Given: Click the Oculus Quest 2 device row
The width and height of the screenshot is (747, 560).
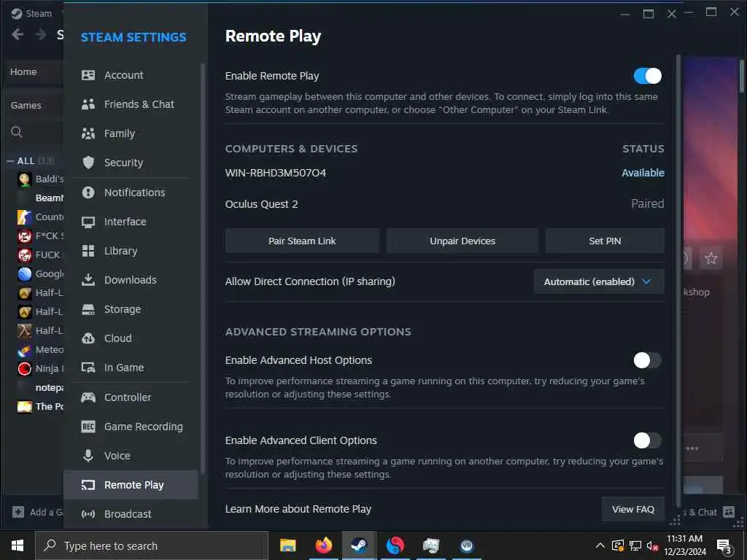Looking at the screenshot, I should pyautogui.click(x=444, y=204).
